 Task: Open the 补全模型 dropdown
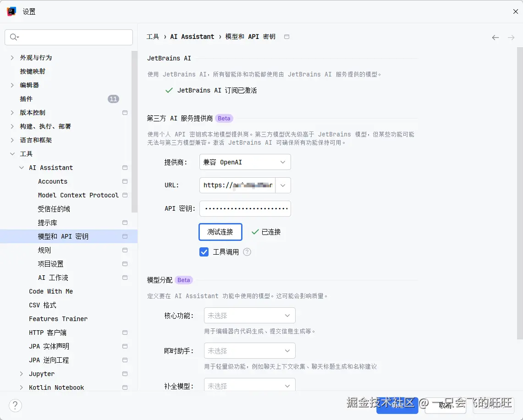click(x=249, y=385)
